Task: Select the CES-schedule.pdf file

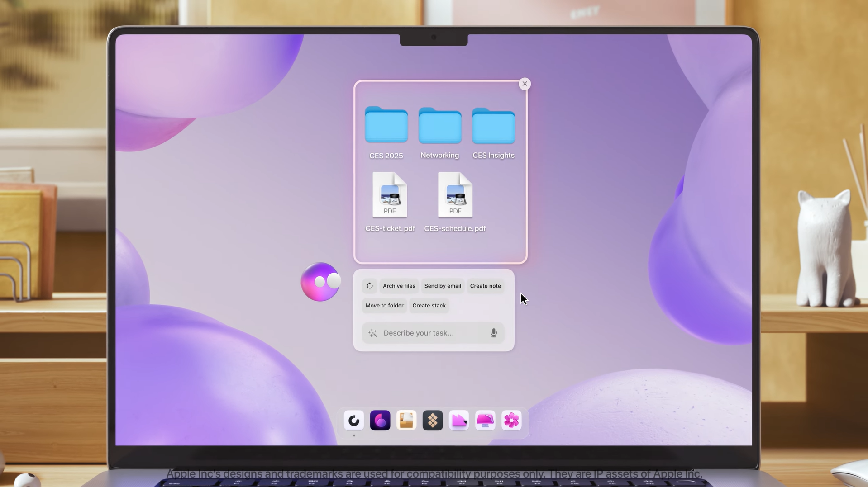Action: [x=455, y=195]
